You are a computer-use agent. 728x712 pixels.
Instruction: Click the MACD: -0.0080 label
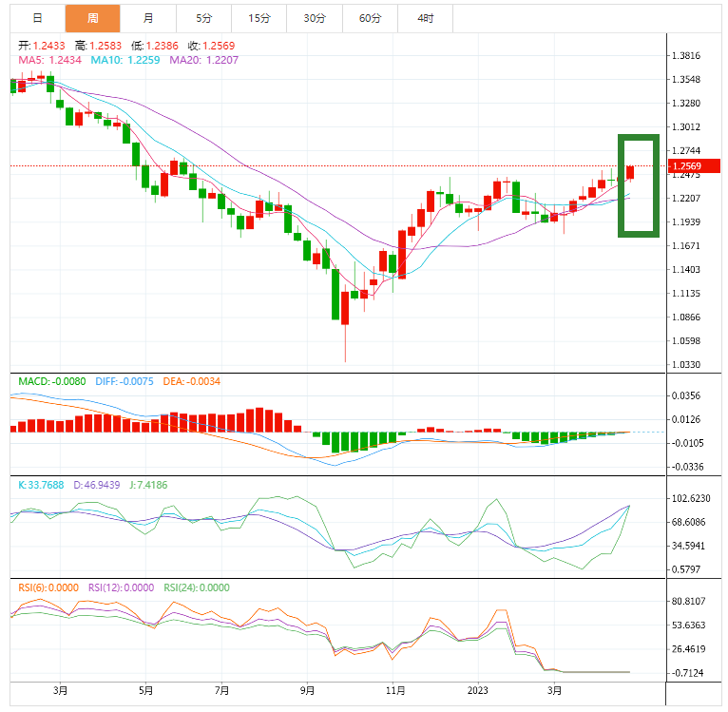click(52, 381)
